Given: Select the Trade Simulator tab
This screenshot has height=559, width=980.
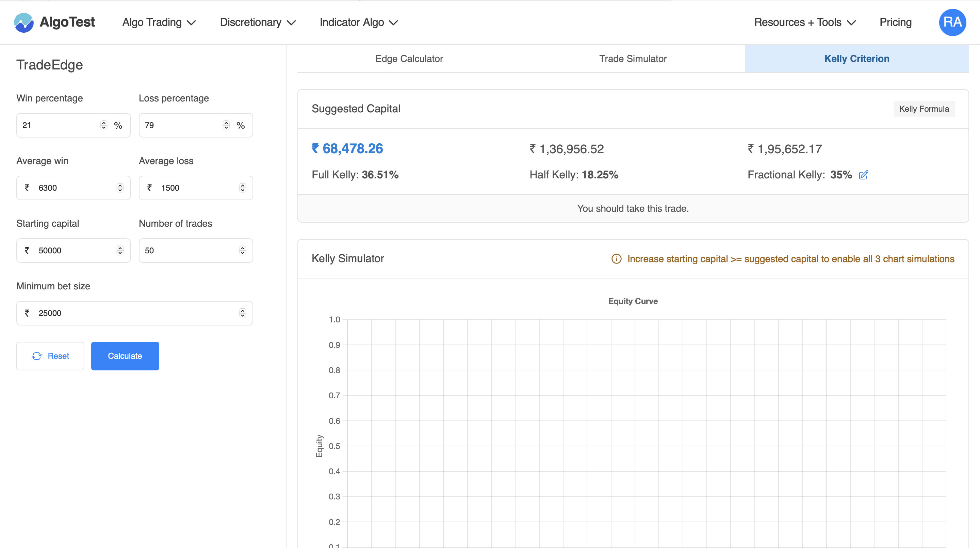Looking at the screenshot, I should pyautogui.click(x=632, y=58).
